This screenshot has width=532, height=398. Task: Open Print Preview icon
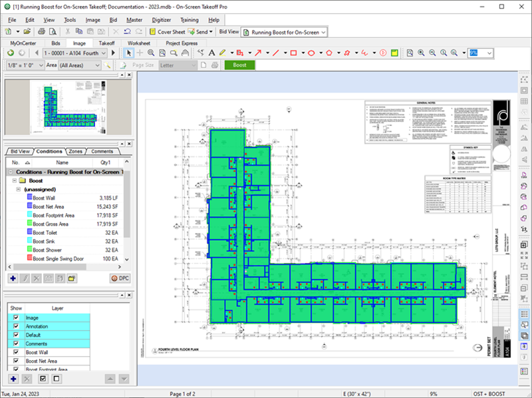53,31
